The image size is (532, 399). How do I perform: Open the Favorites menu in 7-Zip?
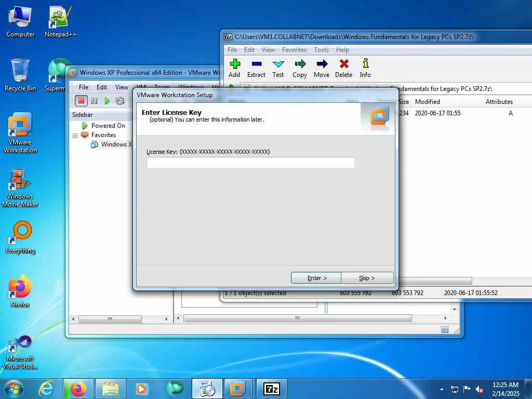(x=294, y=49)
